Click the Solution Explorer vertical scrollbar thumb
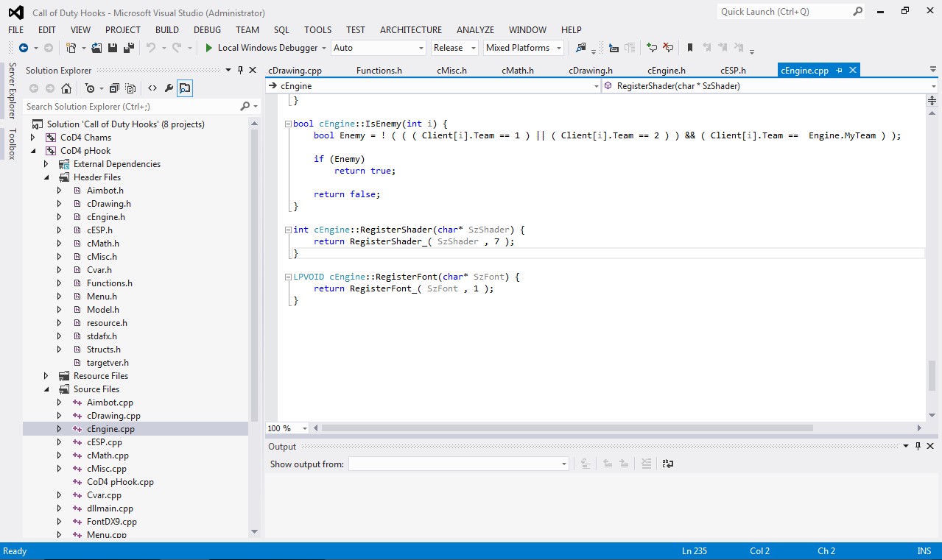The height and width of the screenshot is (560, 942). [x=255, y=276]
